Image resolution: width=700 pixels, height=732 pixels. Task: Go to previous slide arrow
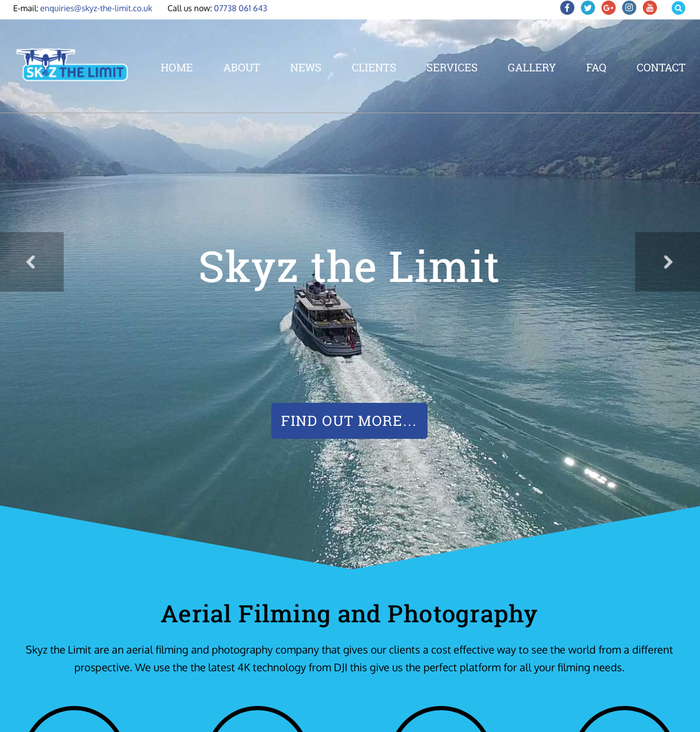[32, 262]
